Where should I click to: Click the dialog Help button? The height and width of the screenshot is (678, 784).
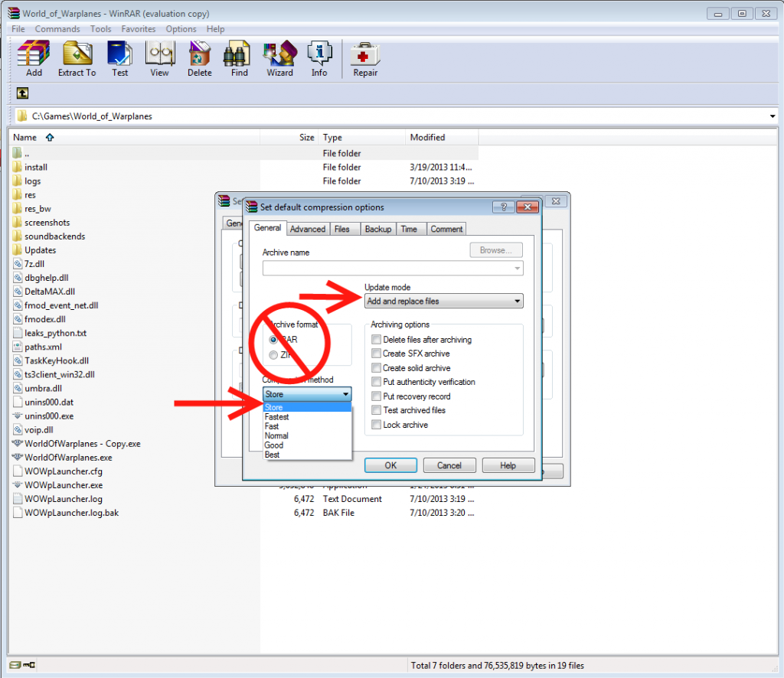point(508,465)
